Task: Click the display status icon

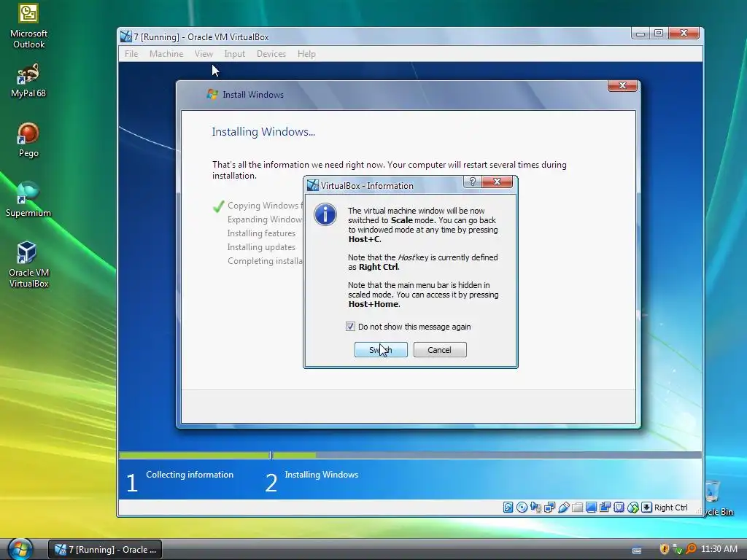Action: [x=591, y=507]
